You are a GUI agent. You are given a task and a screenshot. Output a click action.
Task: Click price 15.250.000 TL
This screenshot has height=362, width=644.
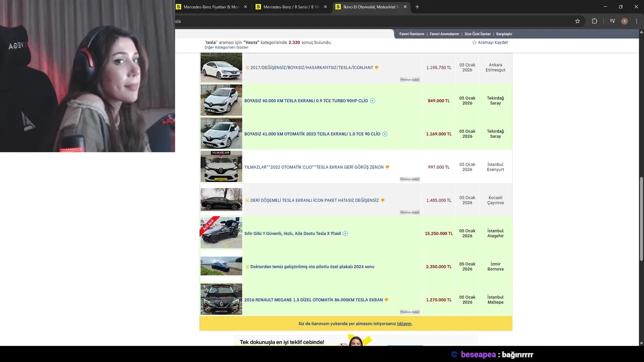[439, 233]
